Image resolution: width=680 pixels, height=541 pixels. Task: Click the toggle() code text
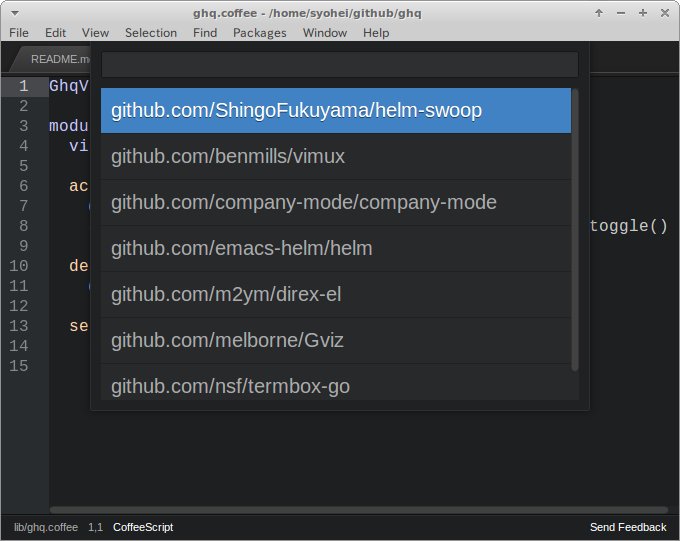(628, 226)
